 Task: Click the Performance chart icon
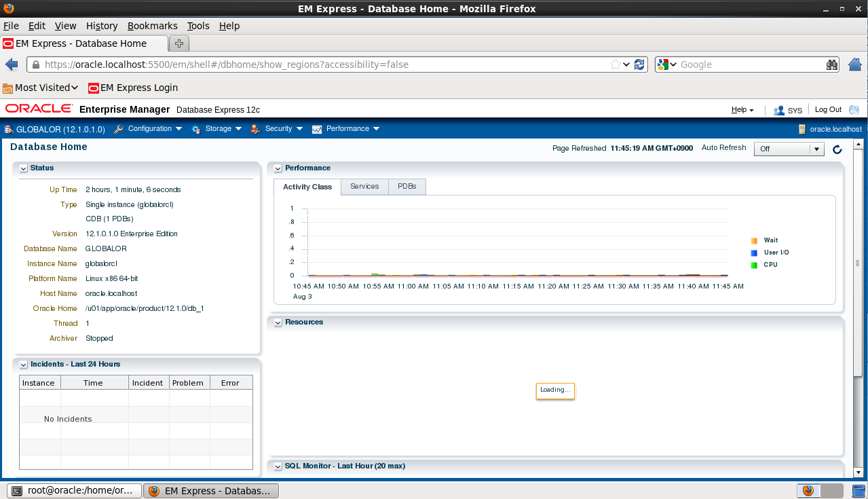[317, 129]
